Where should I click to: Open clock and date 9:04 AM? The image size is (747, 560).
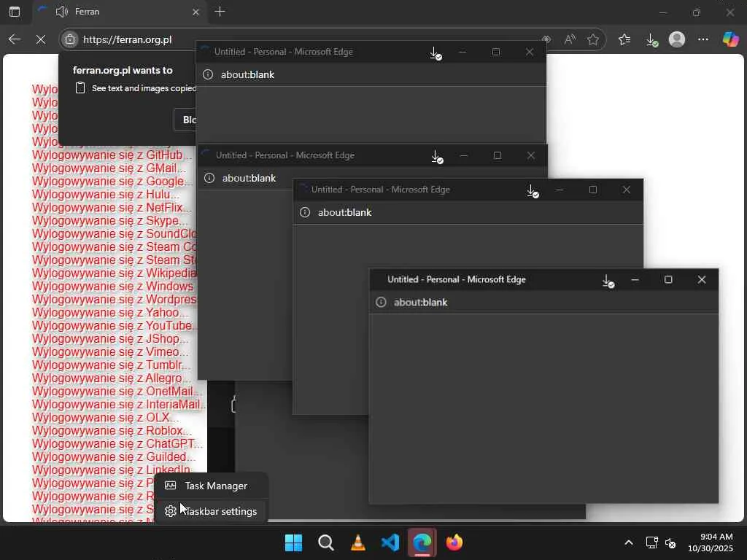(711, 542)
